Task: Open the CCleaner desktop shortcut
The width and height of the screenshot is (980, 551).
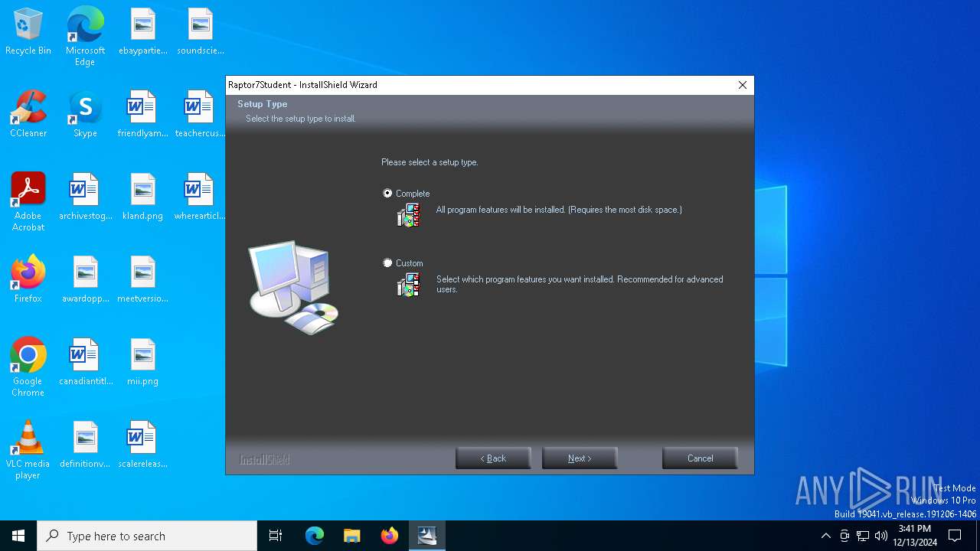Action: click(28, 115)
